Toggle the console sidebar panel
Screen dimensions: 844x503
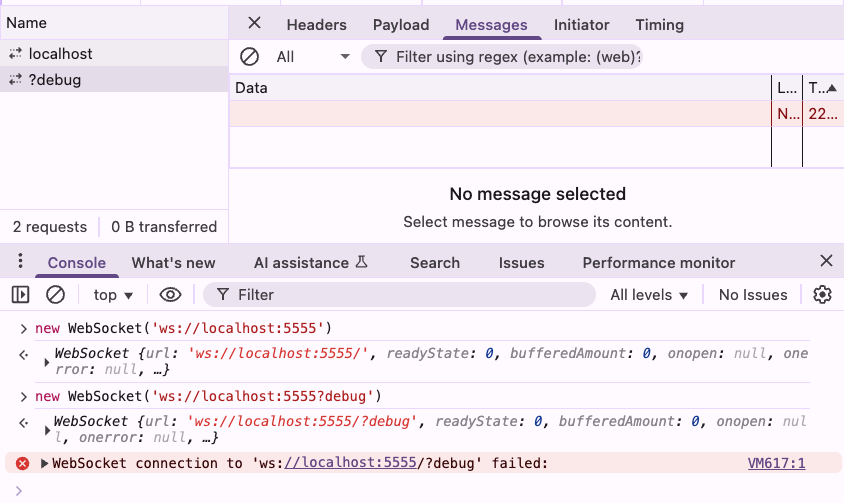tap(20, 295)
